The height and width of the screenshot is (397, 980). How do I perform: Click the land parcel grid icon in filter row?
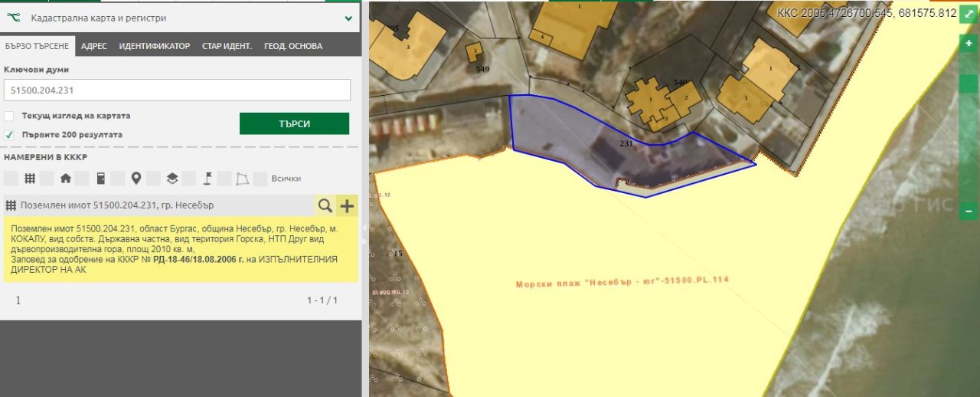coord(30,179)
